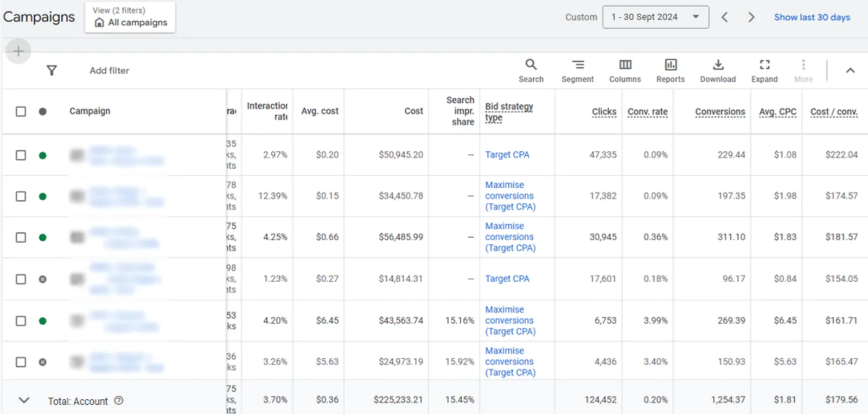868x414 pixels.
Task: Click the paused status dot for $24,973.19 campaign
Action: 42,362
